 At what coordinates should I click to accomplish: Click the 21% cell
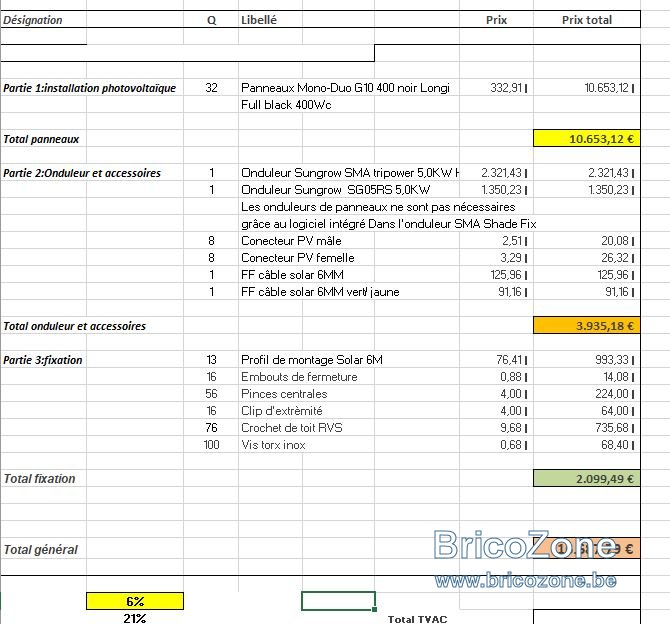[x=135, y=618]
